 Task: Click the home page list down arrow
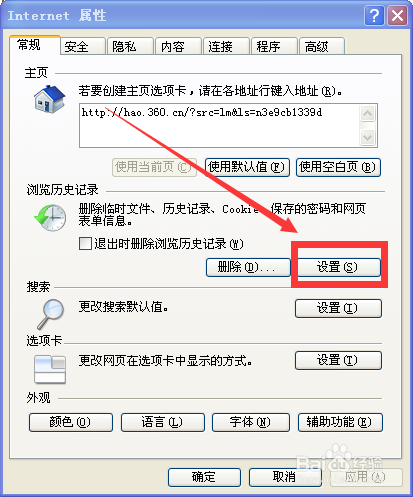tap(367, 137)
